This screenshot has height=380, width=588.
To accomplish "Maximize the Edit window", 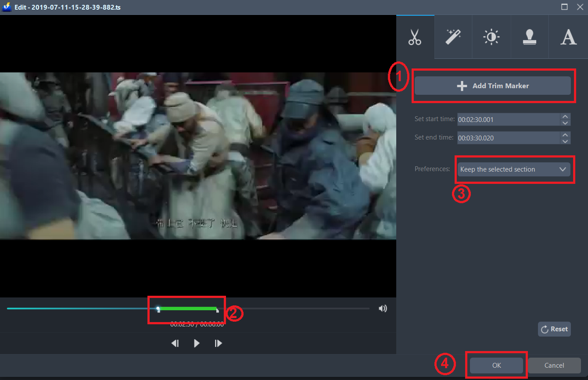I will (564, 7).
